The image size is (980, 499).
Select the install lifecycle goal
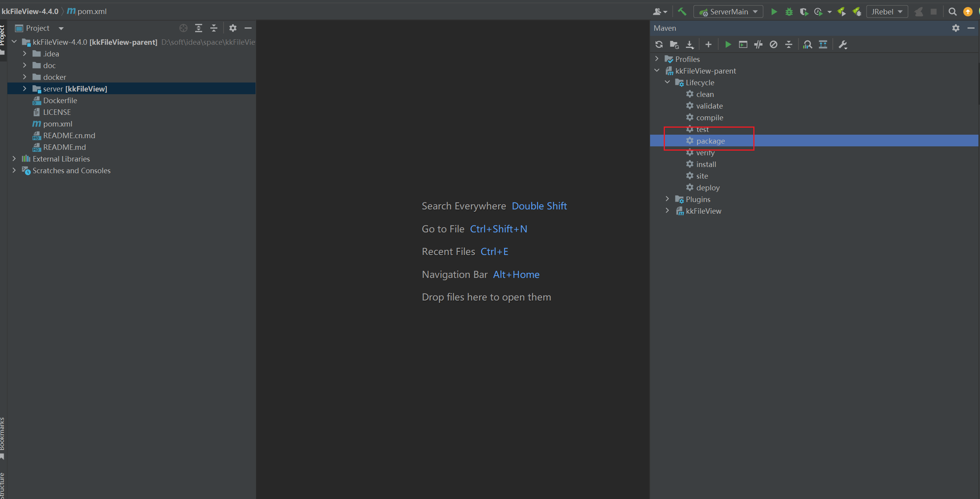[x=706, y=164]
